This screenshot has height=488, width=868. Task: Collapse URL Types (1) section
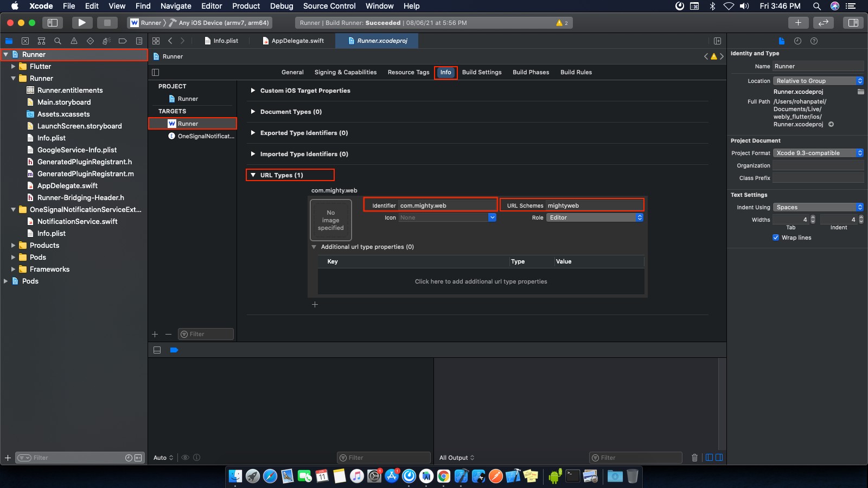click(253, 175)
